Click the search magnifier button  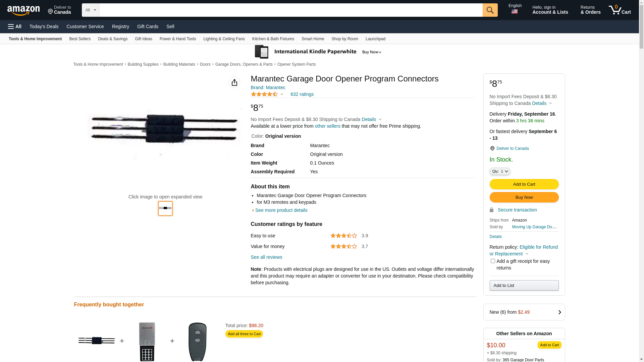(x=490, y=10)
